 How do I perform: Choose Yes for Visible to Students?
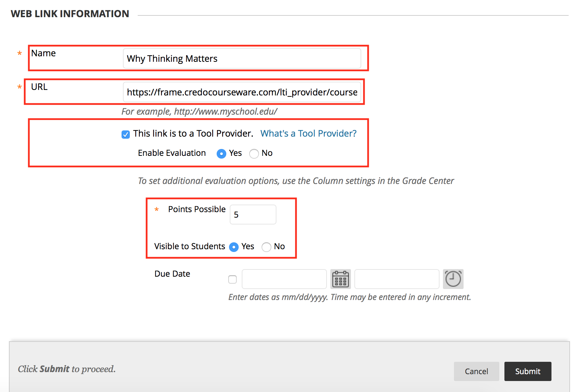pyautogui.click(x=234, y=247)
